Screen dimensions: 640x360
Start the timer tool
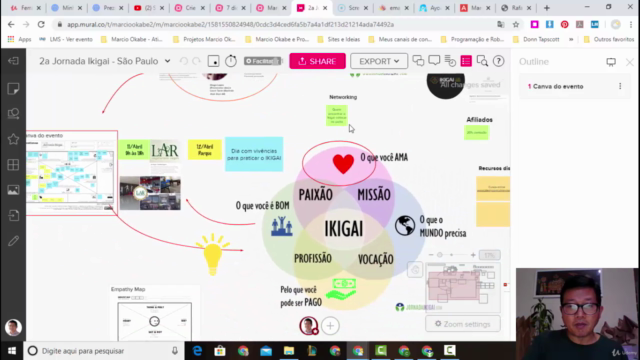click(231, 61)
